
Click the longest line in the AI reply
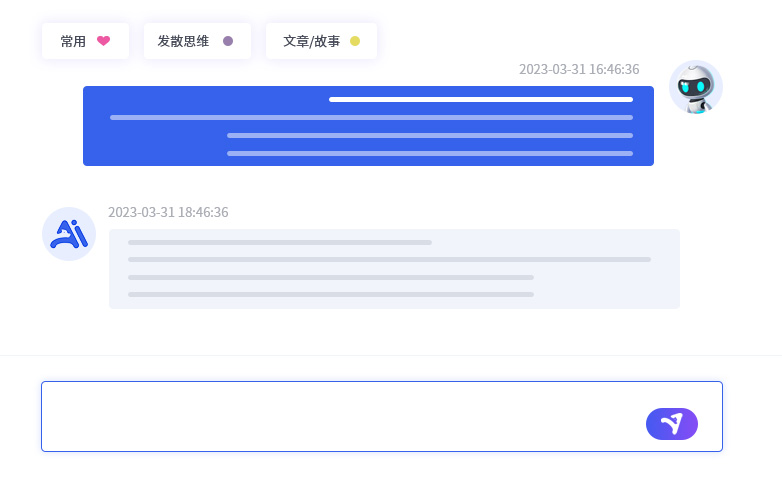coord(389,259)
